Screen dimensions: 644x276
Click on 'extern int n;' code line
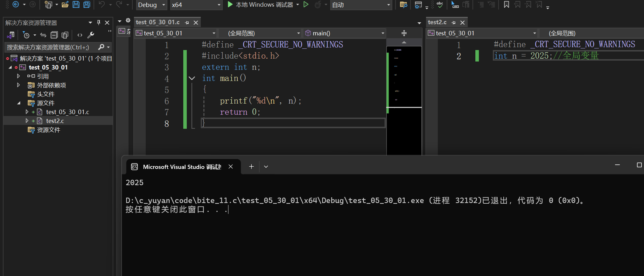click(x=231, y=67)
